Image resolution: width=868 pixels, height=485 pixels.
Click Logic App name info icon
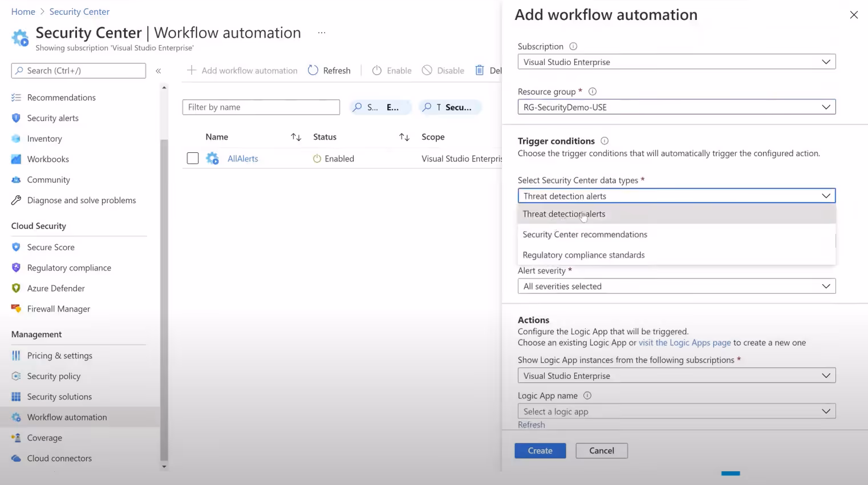(x=587, y=395)
